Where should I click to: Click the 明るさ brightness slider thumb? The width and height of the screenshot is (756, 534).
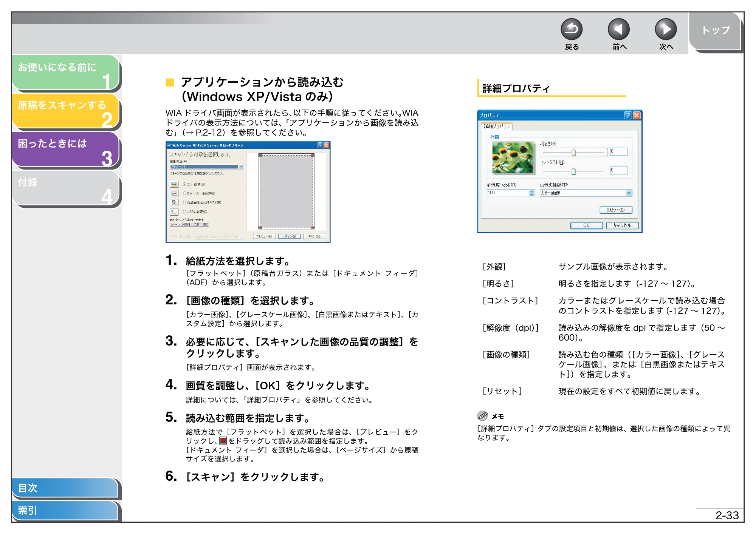573,153
